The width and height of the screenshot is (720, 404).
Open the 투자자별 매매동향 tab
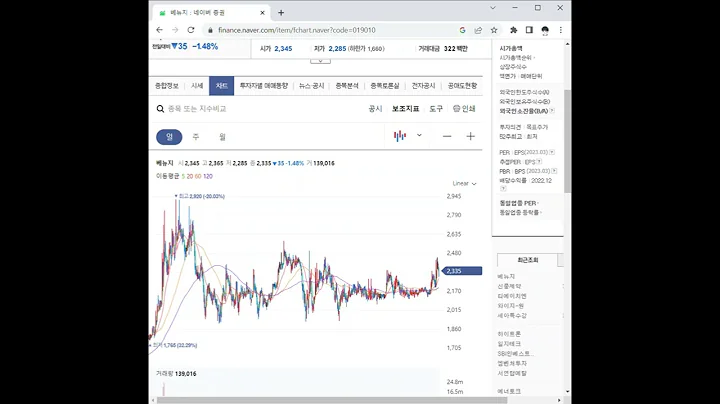tap(264, 86)
